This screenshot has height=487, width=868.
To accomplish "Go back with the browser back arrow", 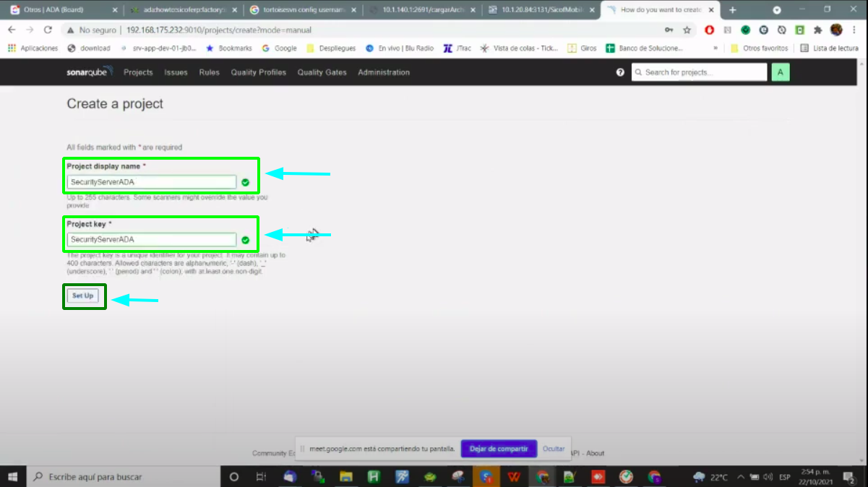I will click(12, 30).
